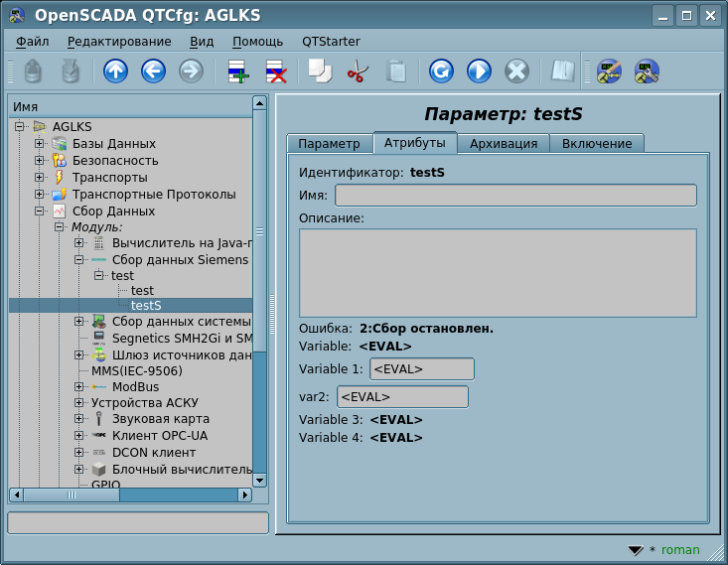This screenshot has height=565, width=728.
Task: Click the scissors Cut icon
Action: coord(357,71)
